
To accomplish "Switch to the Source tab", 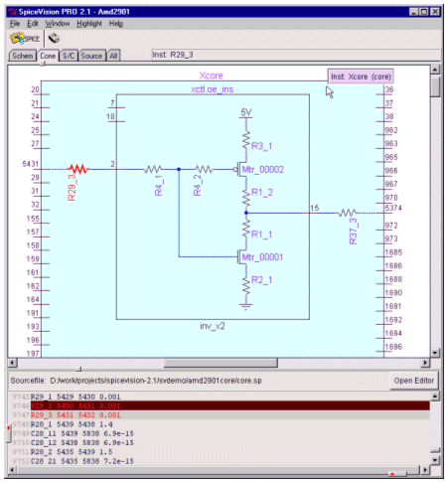I will coord(91,56).
